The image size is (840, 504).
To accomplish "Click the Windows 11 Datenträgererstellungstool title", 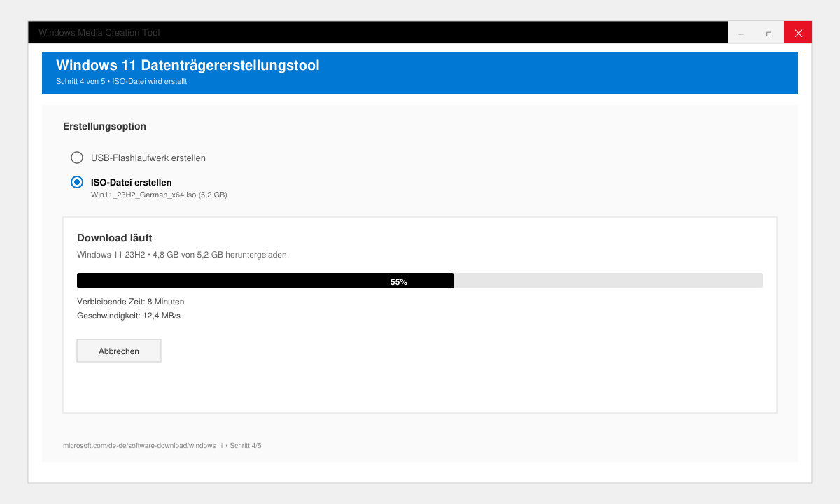I will coord(188,65).
